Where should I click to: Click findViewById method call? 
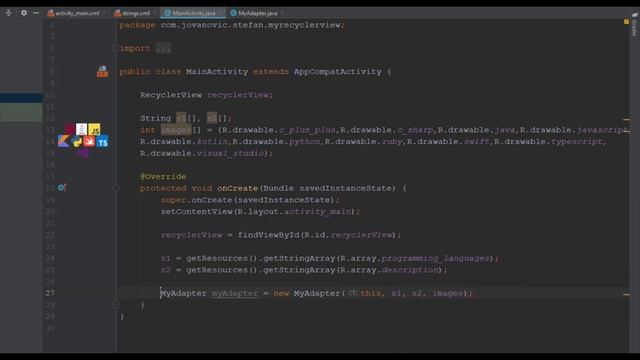click(269, 235)
